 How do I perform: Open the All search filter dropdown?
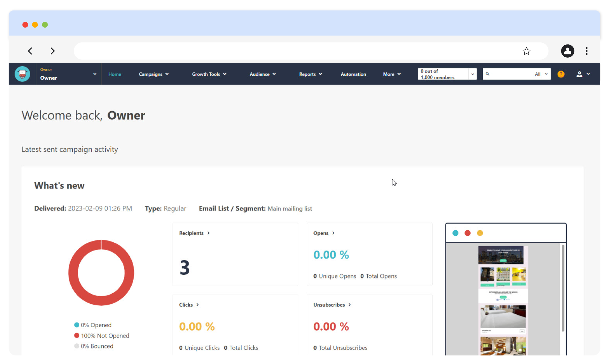pyautogui.click(x=541, y=74)
